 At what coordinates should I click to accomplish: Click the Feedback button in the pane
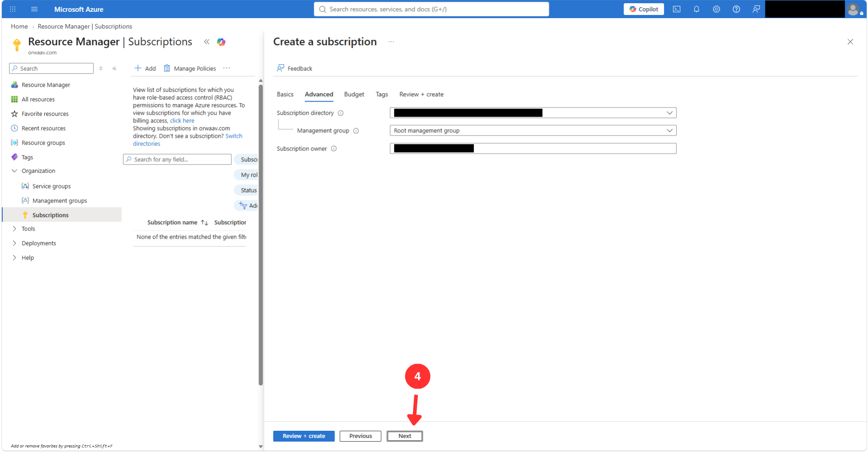pyautogui.click(x=294, y=68)
